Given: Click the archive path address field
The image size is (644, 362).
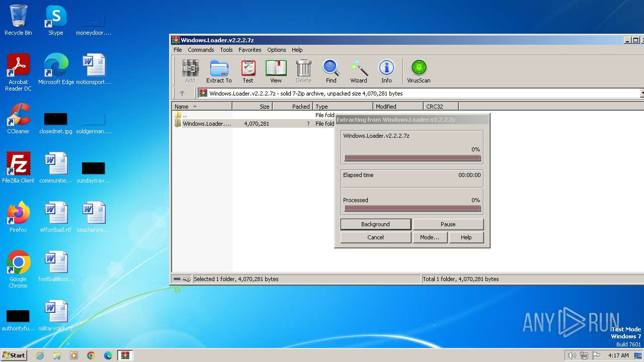Looking at the screenshot, I should coord(418,94).
